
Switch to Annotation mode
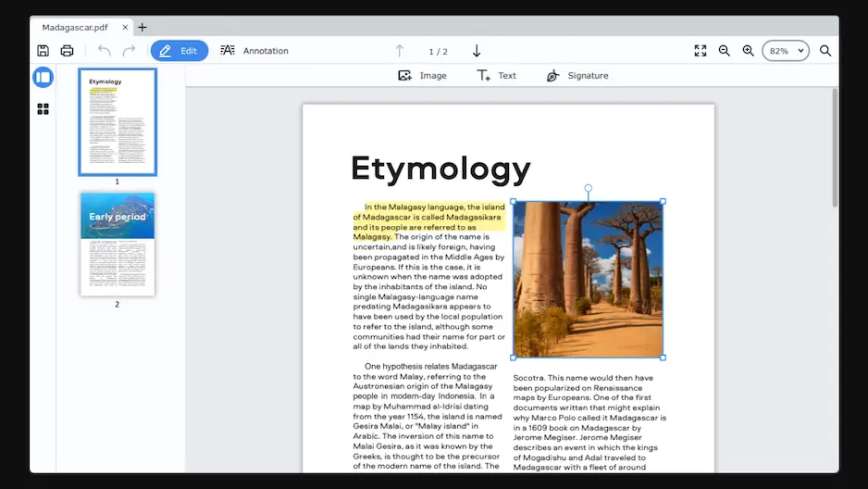coord(254,51)
